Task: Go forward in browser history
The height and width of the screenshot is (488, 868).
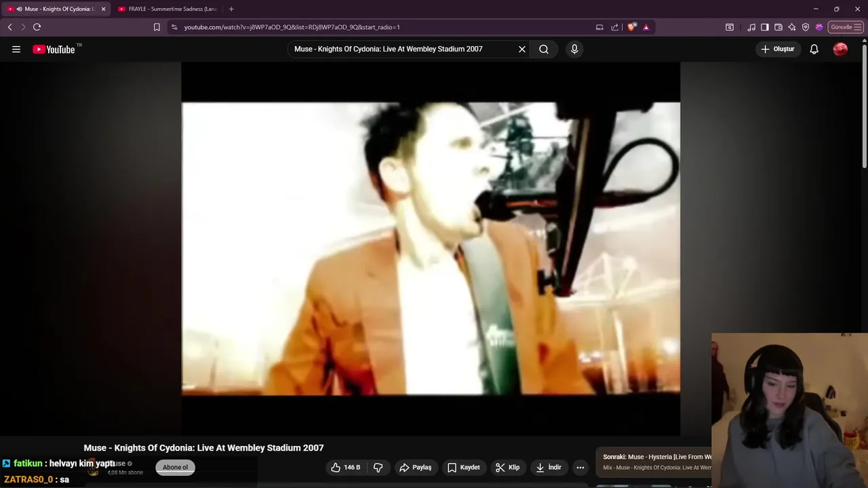Action: (23, 27)
